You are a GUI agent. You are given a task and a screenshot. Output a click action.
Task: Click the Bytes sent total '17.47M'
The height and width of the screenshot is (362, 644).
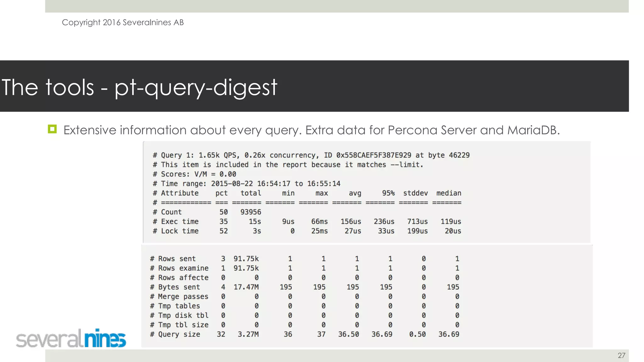[246, 287]
